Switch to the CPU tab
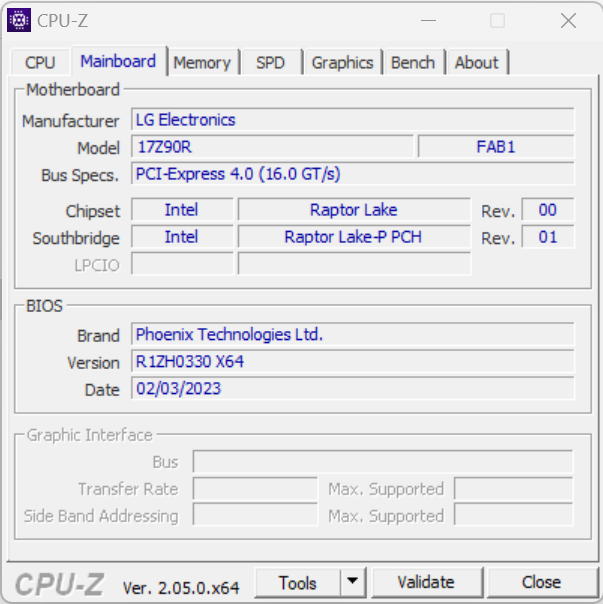Image resolution: width=603 pixels, height=604 pixels. [x=40, y=62]
